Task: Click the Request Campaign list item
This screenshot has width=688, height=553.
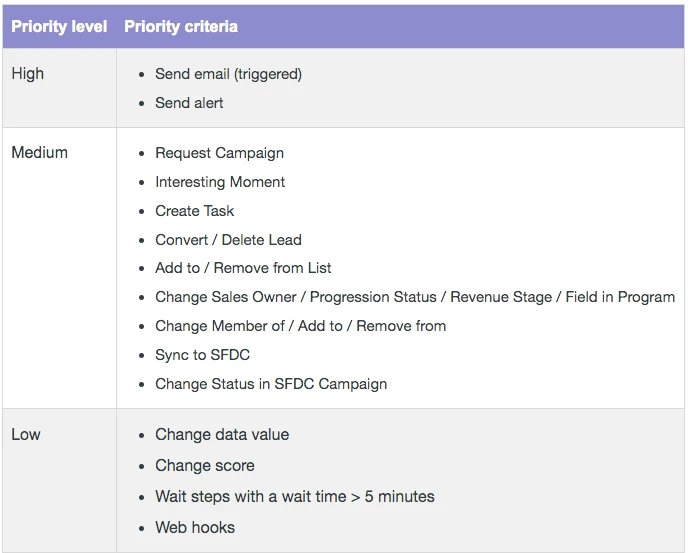Action: [219, 153]
